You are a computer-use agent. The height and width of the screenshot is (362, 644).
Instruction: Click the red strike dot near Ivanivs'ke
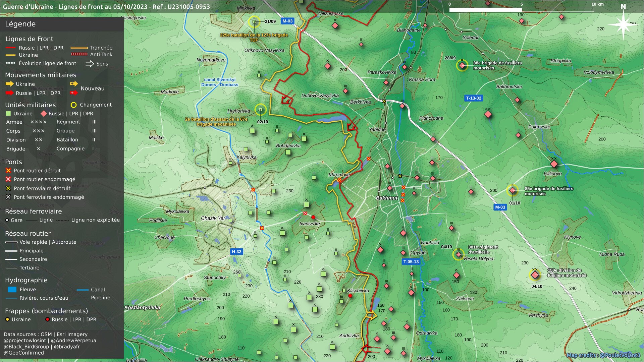click(x=313, y=217)
